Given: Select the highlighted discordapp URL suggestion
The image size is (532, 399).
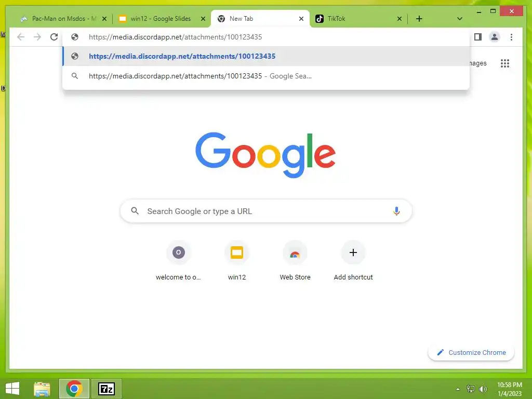Looking at the screenshot, I should tap(267, 56).
